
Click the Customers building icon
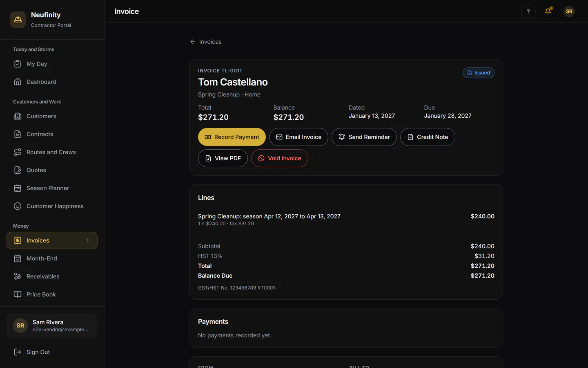click(x=18, y=116)
